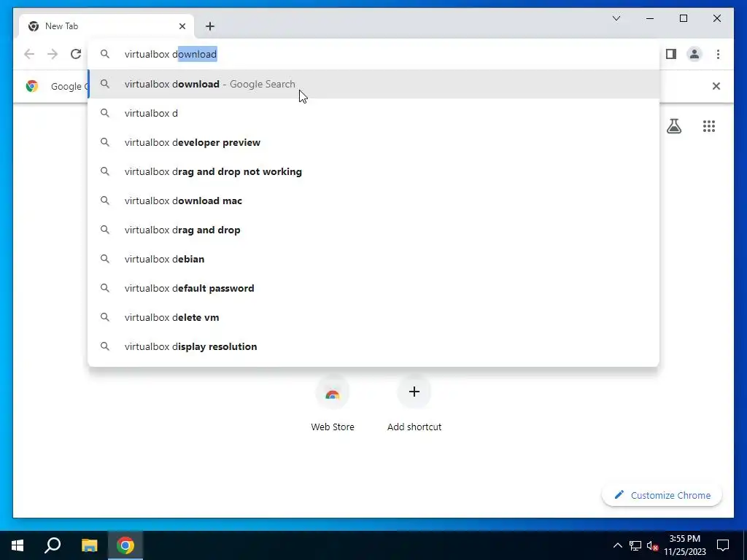Select the New Tab browser tab

tap(107, 26)
